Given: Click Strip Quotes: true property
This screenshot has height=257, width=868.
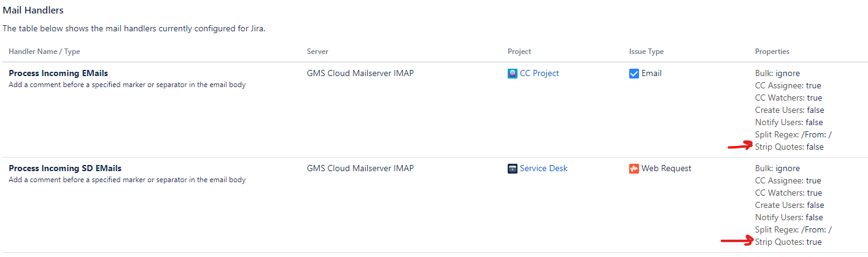Looking at the screenshot, I should (x=788, y=242).
